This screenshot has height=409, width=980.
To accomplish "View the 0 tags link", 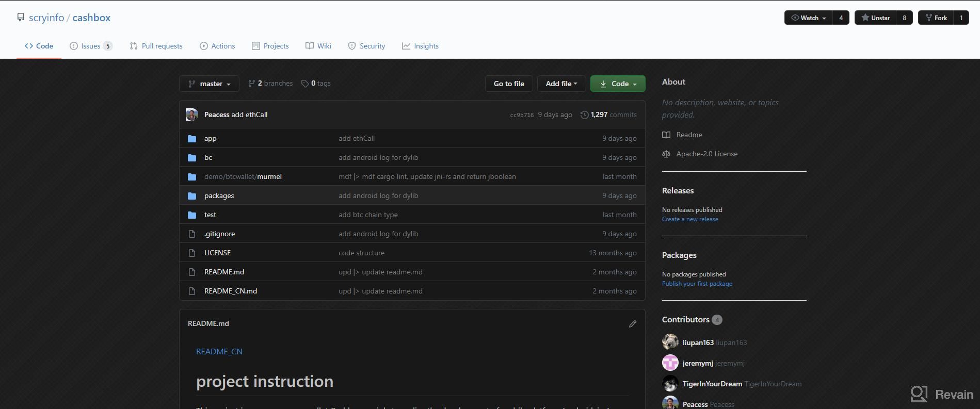I will tap(316, 83).
